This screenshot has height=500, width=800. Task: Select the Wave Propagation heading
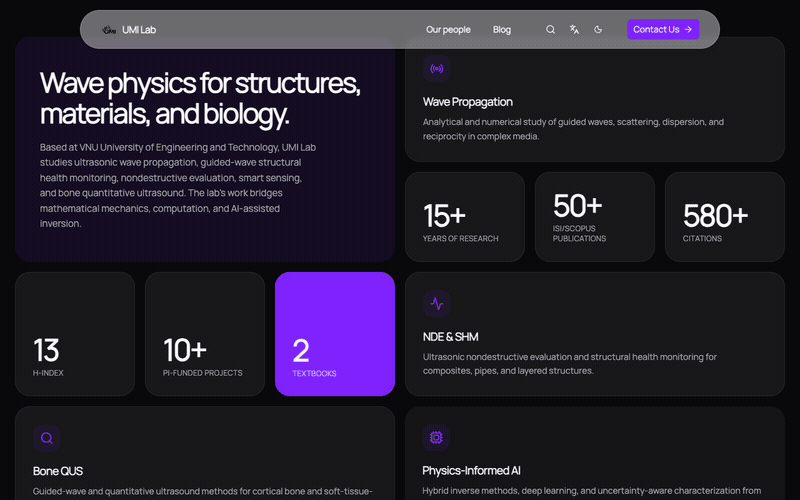tap(467, 102)
